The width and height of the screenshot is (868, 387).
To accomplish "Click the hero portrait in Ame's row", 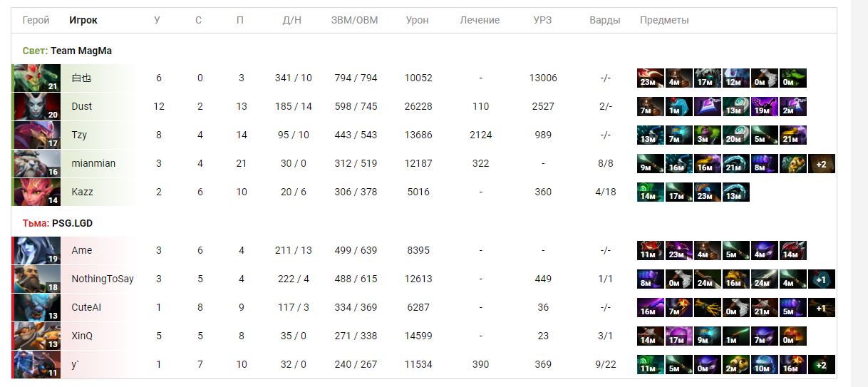I will tap(36, 250).
